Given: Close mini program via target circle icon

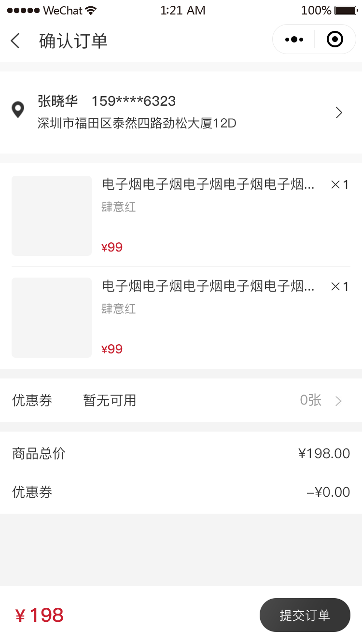Looking at the screenshot, I should coord(334,39).
